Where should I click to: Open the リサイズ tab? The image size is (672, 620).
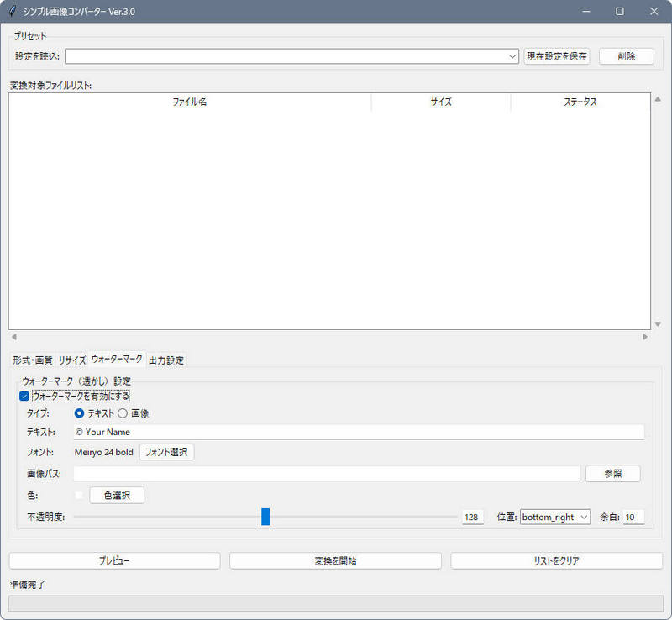[72, 360]
